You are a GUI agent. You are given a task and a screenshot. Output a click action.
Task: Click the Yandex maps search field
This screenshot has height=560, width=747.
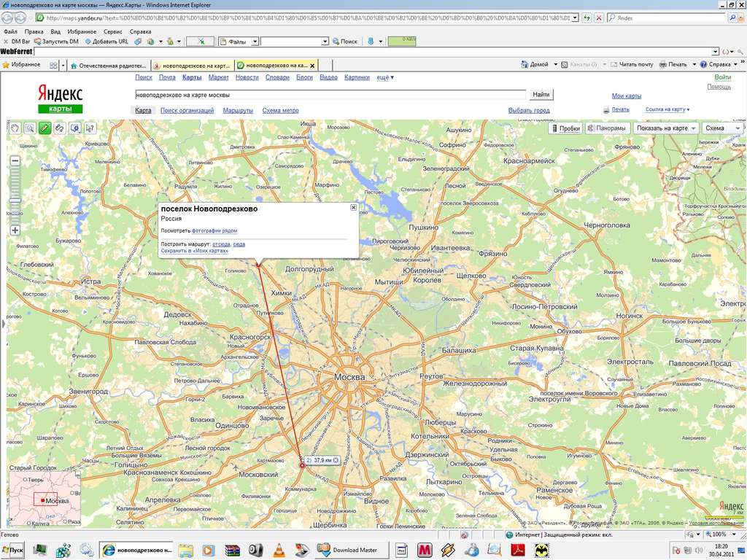[x=330, y=95]
